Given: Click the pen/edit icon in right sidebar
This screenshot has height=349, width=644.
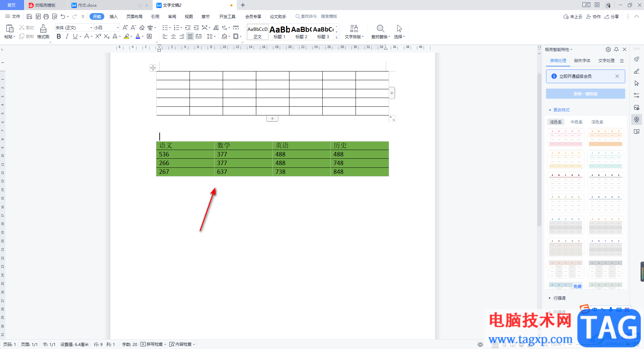Looking at the screenshot, I should pyautogui.click(x=637, y=71).
